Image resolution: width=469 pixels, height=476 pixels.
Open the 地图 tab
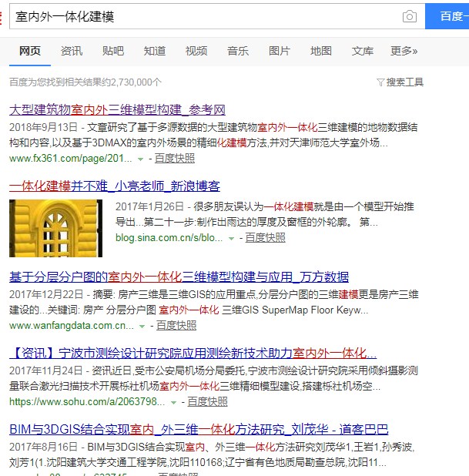321,51
